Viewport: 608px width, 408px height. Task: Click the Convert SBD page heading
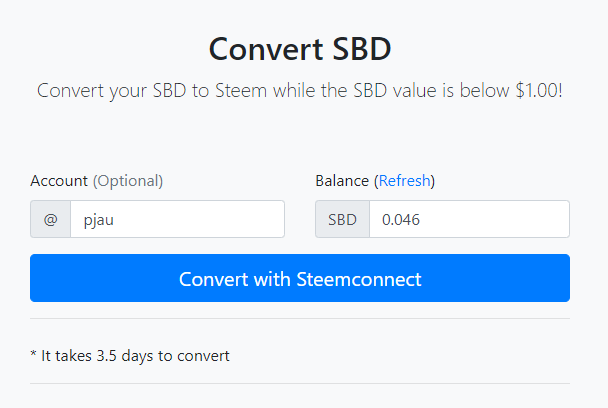pyautogui.click(x=300, y=49)
